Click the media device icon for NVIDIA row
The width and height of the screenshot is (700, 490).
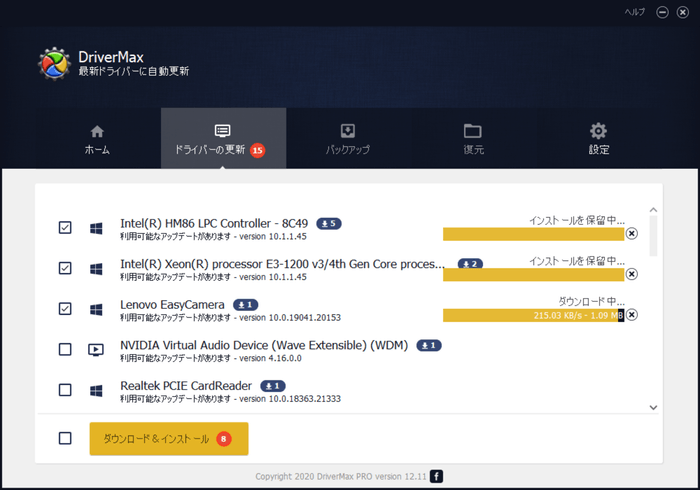click(x=96, y=350)
